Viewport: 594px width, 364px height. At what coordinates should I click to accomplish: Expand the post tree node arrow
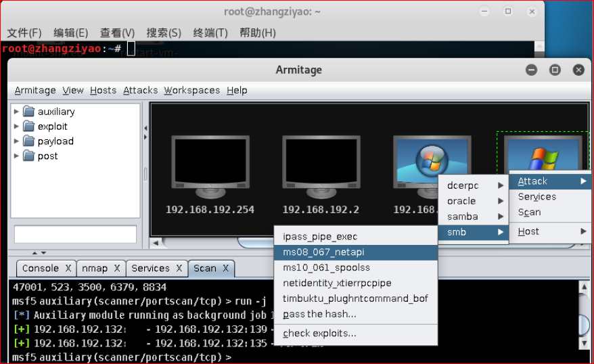pos(16,156)
